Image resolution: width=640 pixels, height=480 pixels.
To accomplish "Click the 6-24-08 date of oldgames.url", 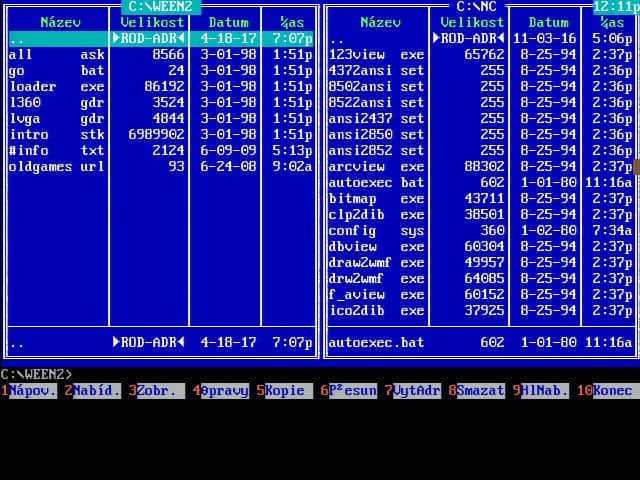I will point(229,167).
